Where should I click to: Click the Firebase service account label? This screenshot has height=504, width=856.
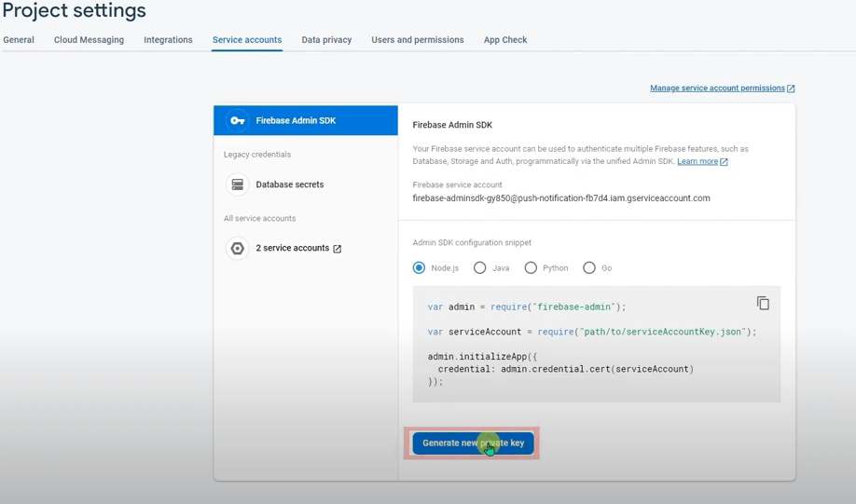click(x=458, y=184)
